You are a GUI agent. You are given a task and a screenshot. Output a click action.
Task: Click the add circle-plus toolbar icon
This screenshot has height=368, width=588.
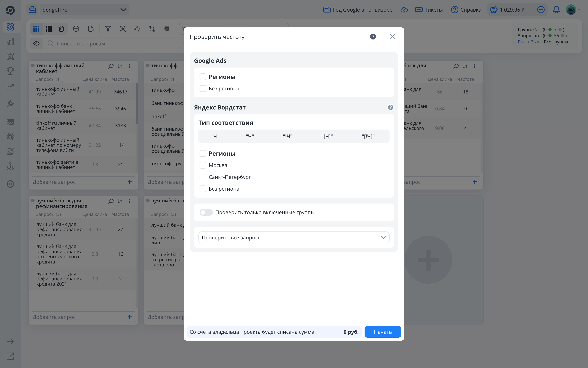point(76,29)
